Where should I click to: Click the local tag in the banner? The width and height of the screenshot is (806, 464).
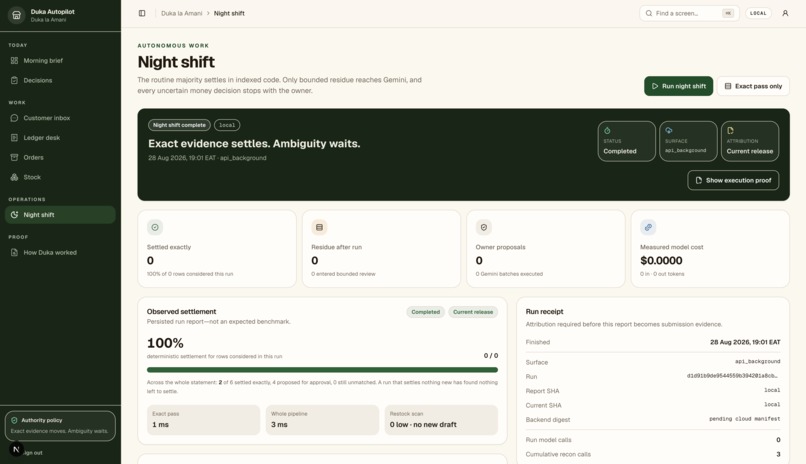[x=227, y=125]
